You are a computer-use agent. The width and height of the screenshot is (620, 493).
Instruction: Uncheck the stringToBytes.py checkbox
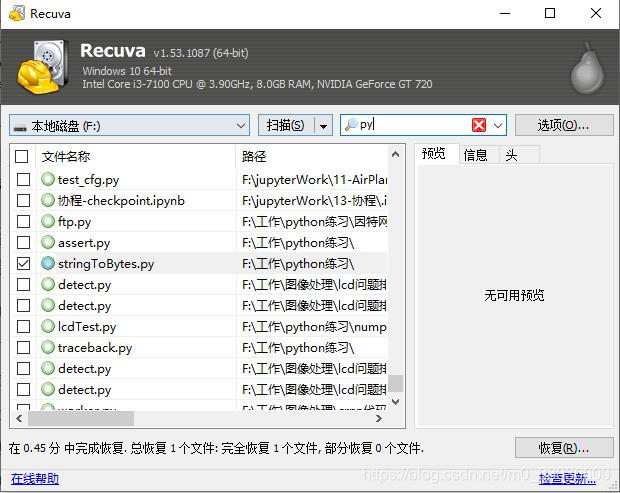click(23, 264)
